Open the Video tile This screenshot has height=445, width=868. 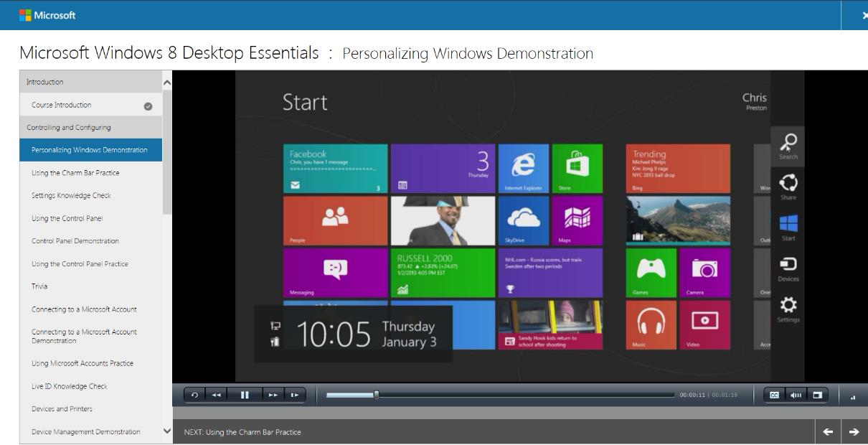click(x=706, y=325)
